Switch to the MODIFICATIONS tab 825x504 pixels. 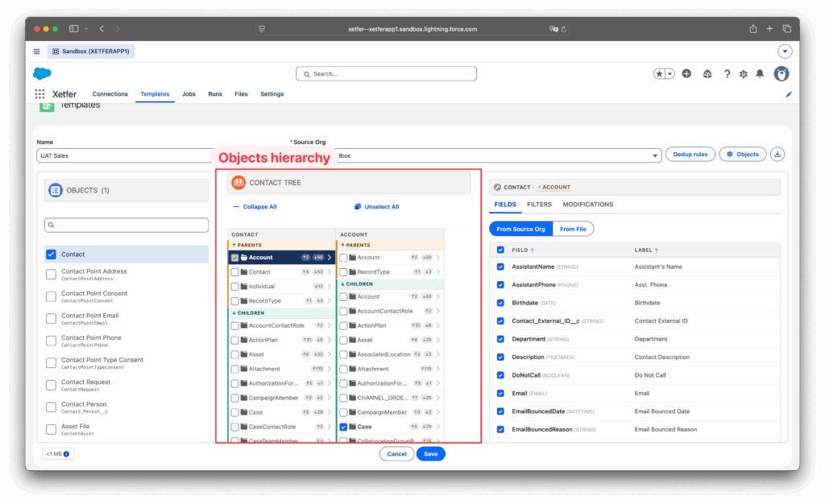pos(587,204)
